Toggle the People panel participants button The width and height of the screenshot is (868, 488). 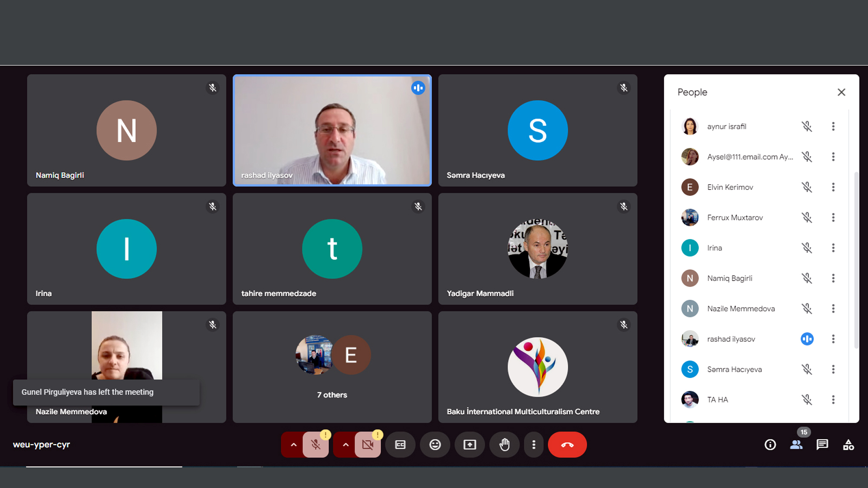[x=796, y=445]
